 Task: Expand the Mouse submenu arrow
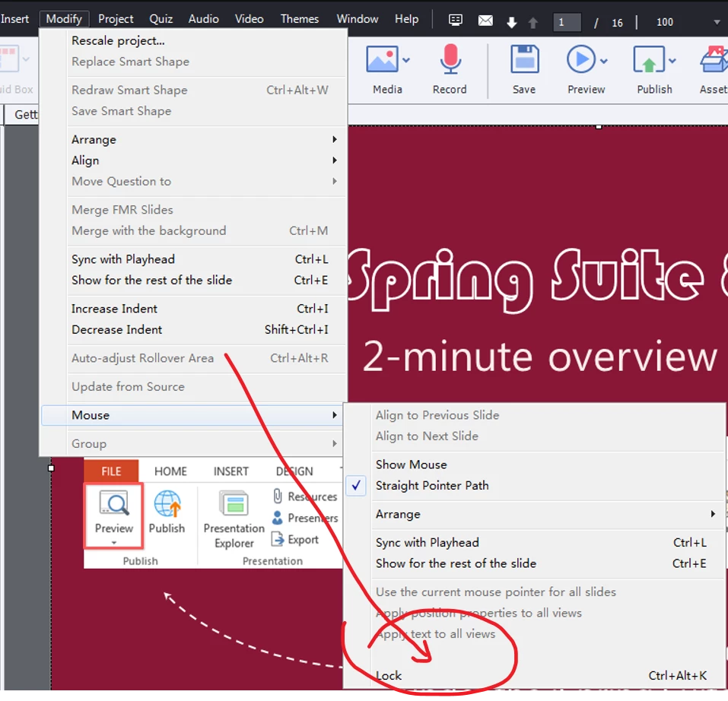(334, 415)
